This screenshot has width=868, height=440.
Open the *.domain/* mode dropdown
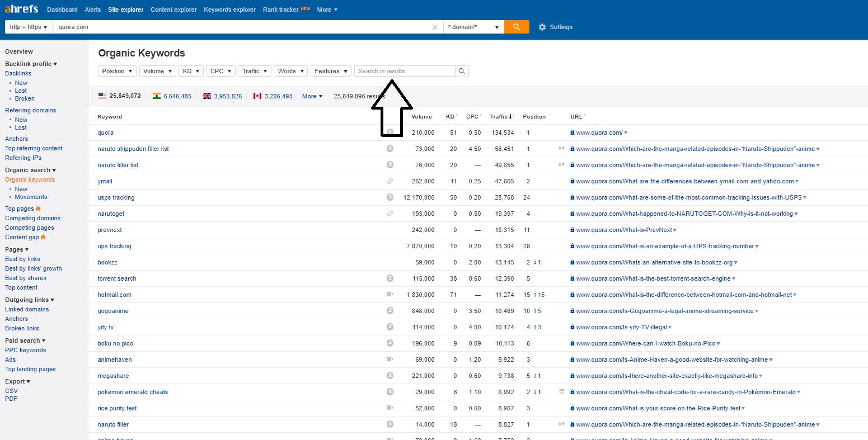[x=473, y=27]
